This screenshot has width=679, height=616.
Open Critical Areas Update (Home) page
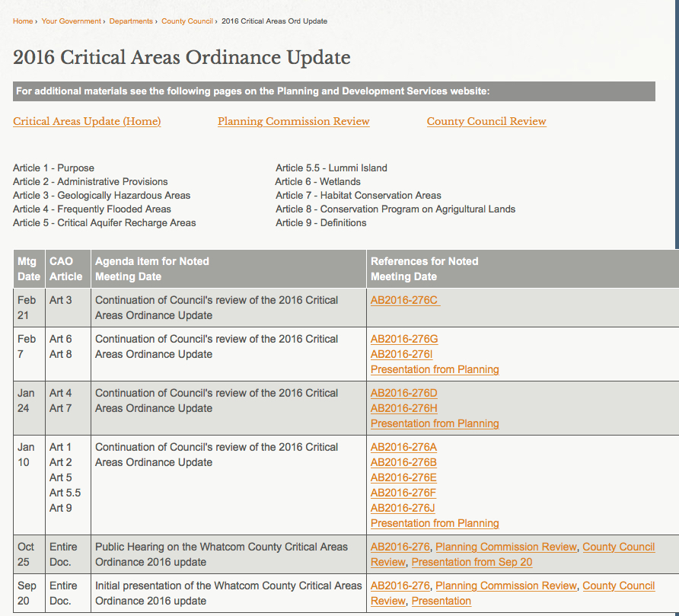point(86,122)
